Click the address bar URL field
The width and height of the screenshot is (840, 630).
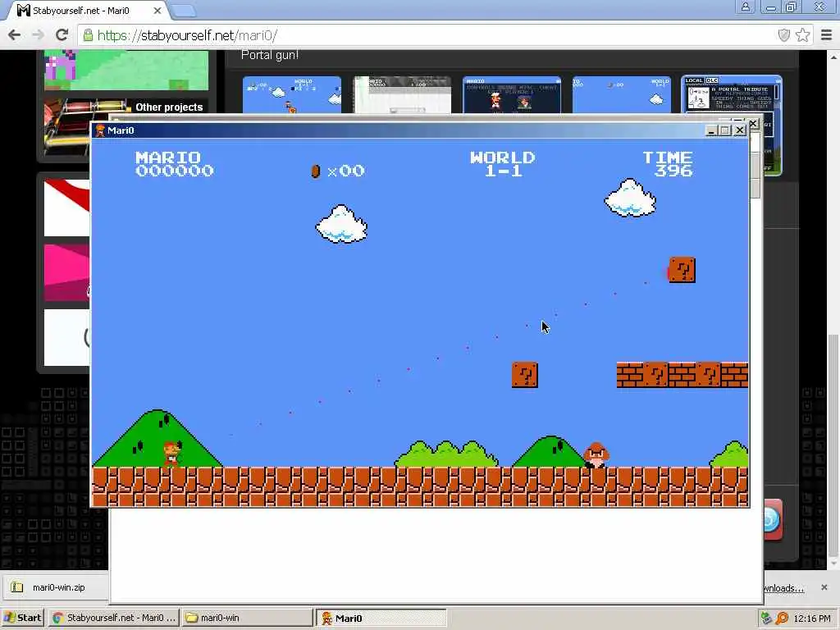pos(428,35)
